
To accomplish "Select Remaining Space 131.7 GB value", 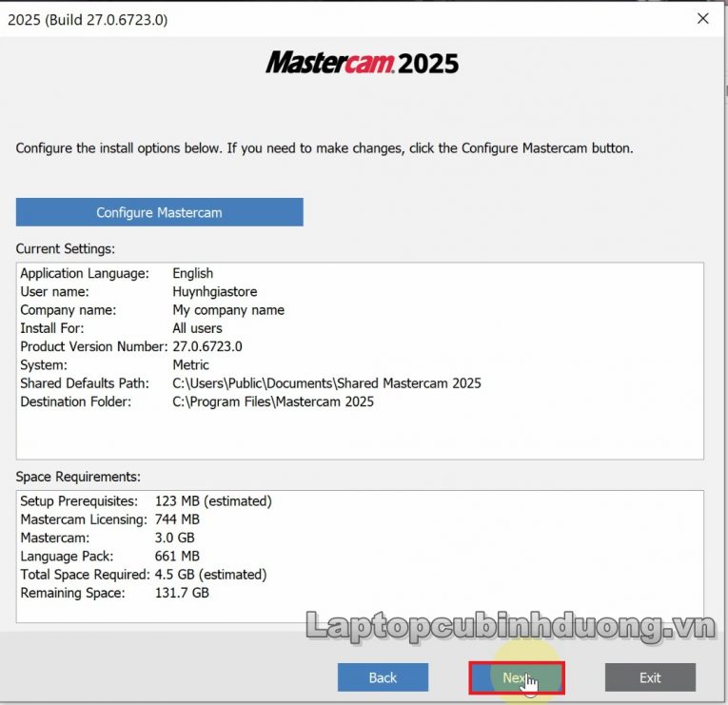I will [182, 593].
